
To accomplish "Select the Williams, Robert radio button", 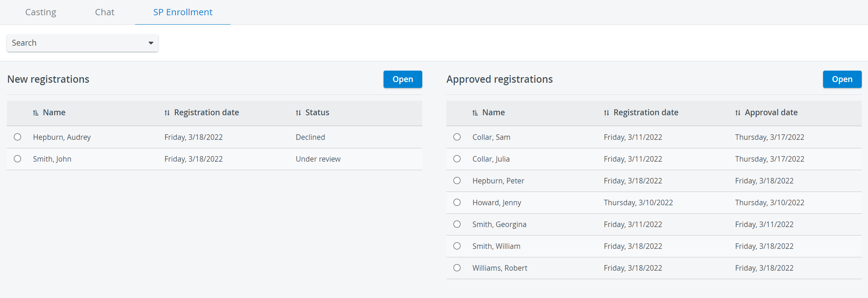I will tap(457, 268).
